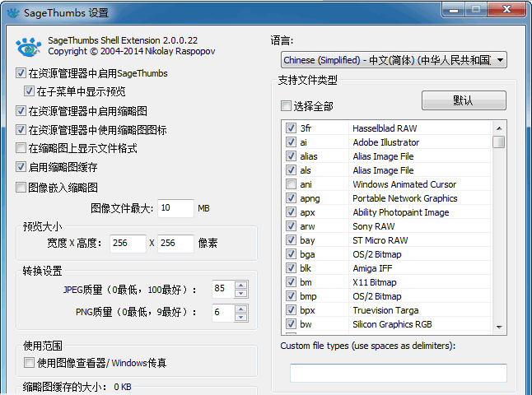
Task: Toggle the apng file type checkbox
Action: 291,197
